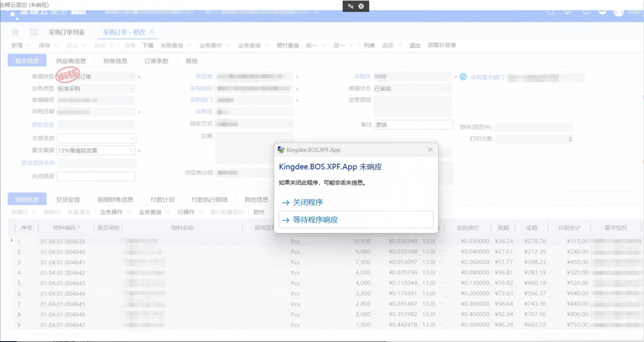Open the all-apps grid icon
This screenshot has height=342, width=644.
(34, 32)
